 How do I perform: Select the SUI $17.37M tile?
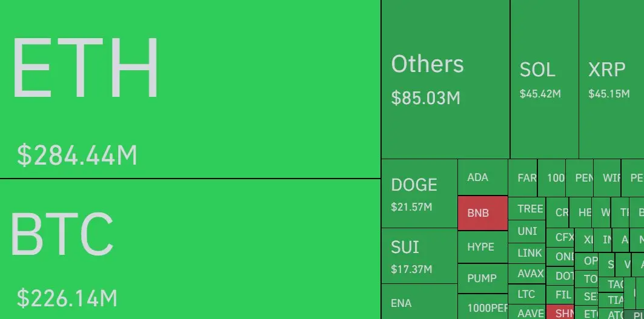pos(419,256)
